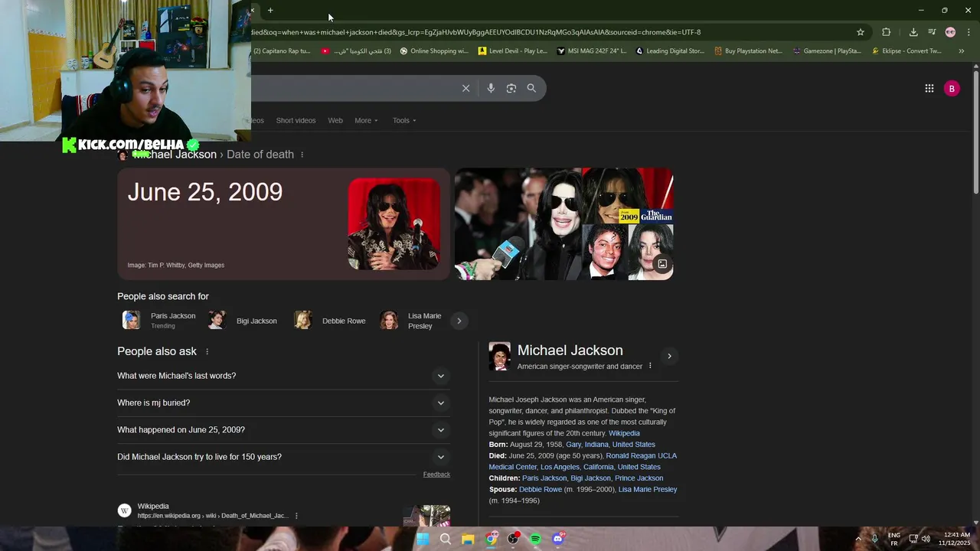
Task: Switch to Web results tab
Action: pyautogui.click(x=335, y=120)
